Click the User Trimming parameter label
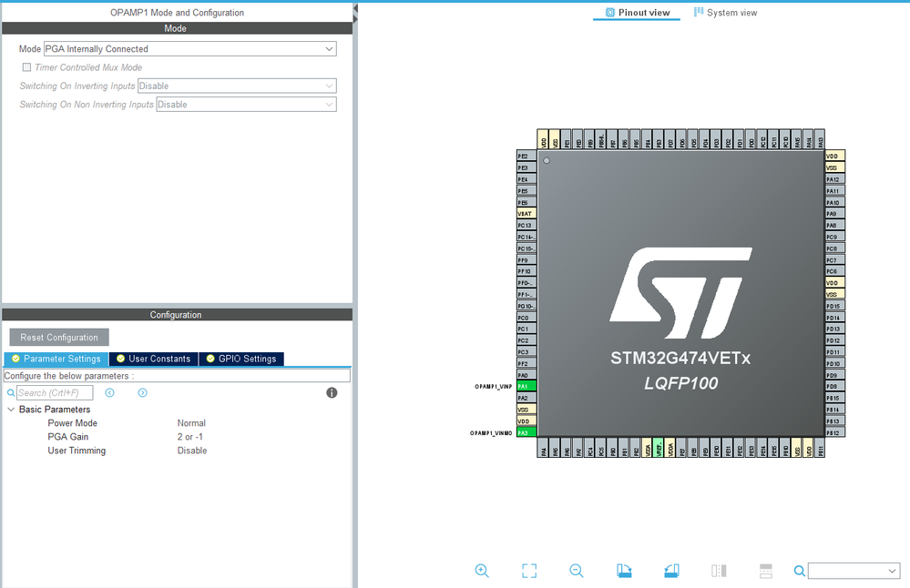This screenshot has height=588, width=910. [x=77, y=451]
